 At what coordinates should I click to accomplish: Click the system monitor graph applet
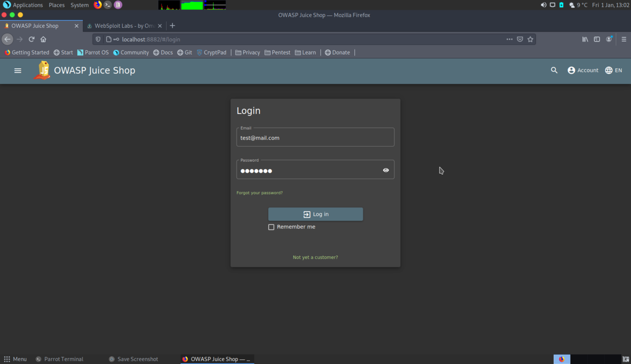192,5
